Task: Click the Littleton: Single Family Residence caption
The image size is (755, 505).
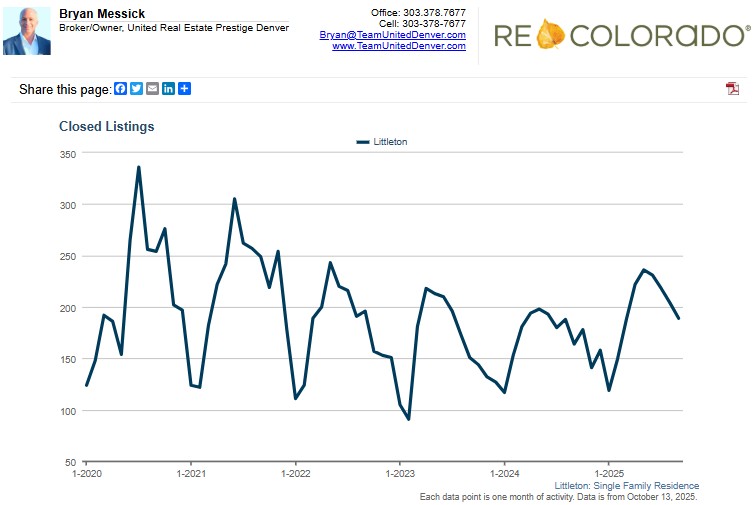Action: 626,486
